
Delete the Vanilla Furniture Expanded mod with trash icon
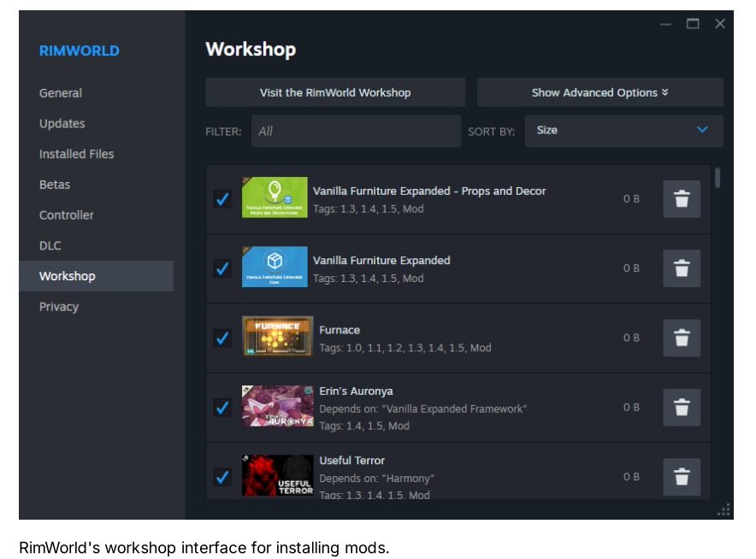pos(682,268)
